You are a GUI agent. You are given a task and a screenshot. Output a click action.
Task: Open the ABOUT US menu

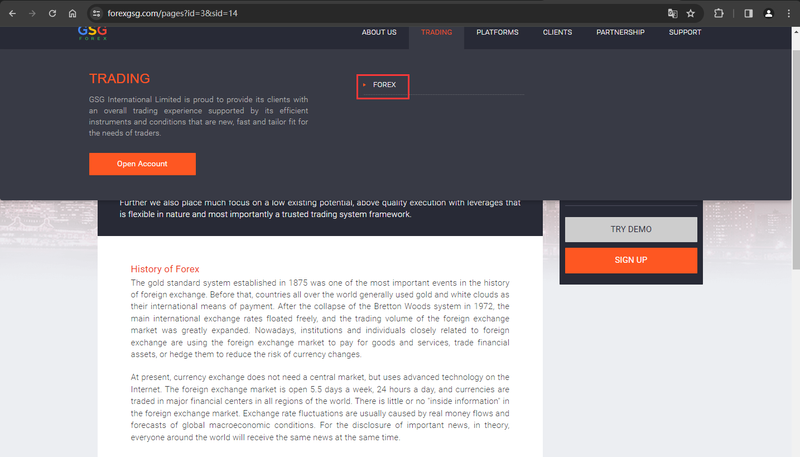379,32
